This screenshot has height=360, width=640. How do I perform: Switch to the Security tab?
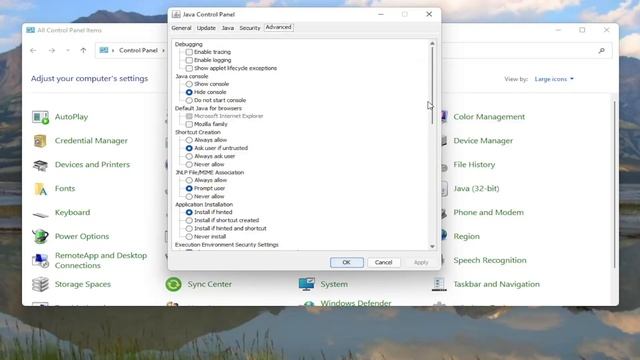pos(250,28)
